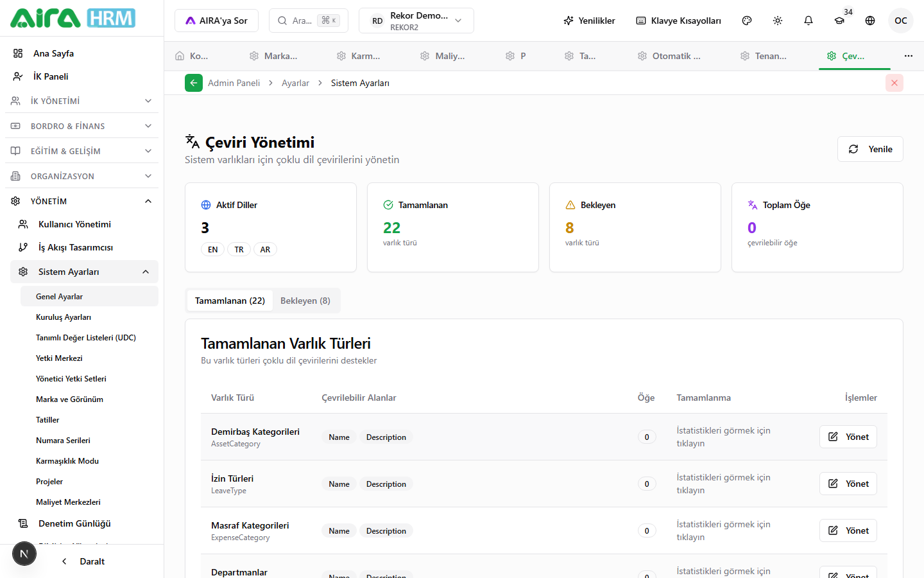
Task: Open OC user avatar menu
Action: (901, 21)
